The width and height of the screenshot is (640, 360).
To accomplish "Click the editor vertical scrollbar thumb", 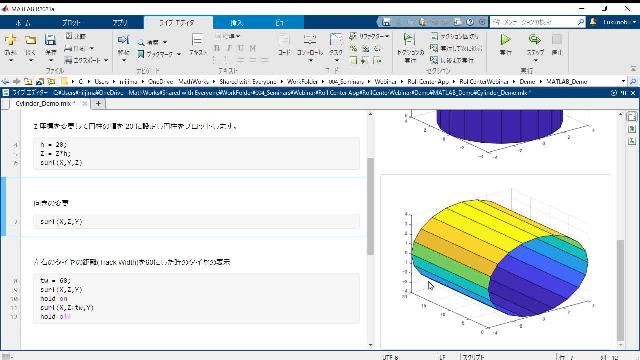I will click(370, 206).
